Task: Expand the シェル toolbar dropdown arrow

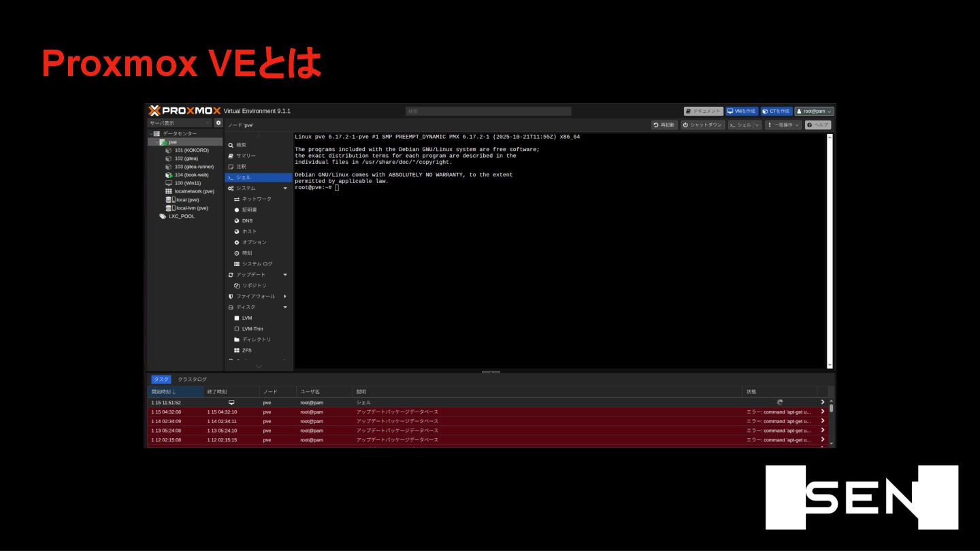Action: [757, 125]
